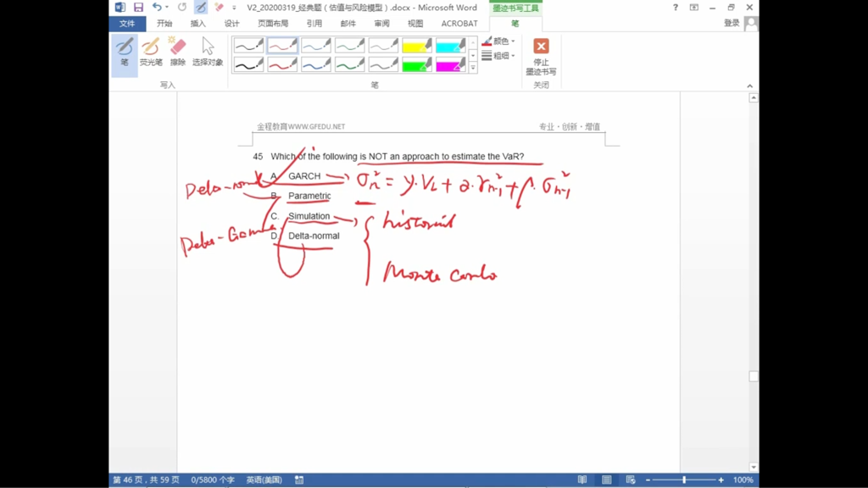
Task: Open Ribbon Display Options
Action: [693, 7]
